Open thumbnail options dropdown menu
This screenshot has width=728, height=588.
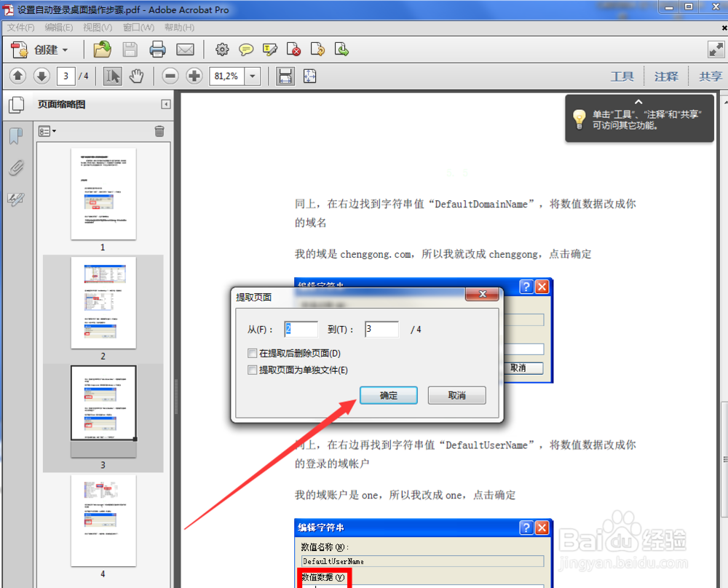tap(47, 131)
